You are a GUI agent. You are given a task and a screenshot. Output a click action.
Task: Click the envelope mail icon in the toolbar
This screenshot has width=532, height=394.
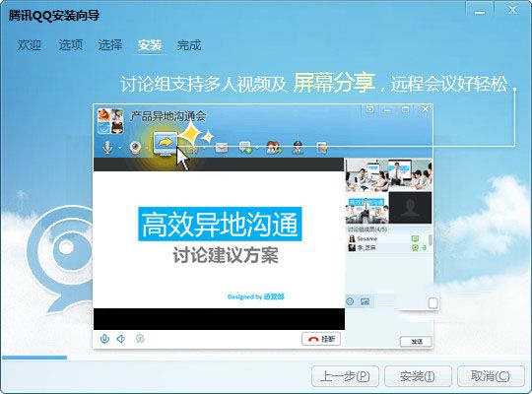point(222,148)
